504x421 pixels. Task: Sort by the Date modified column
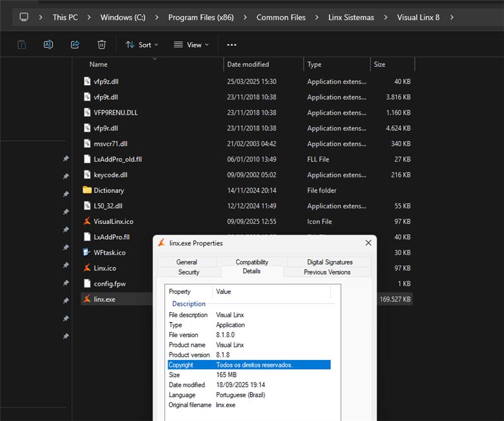[x=248, y=64]
